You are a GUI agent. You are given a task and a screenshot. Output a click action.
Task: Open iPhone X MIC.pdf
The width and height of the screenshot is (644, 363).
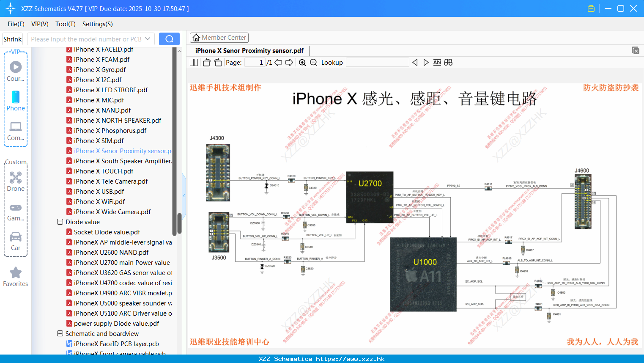click(99, 100)
